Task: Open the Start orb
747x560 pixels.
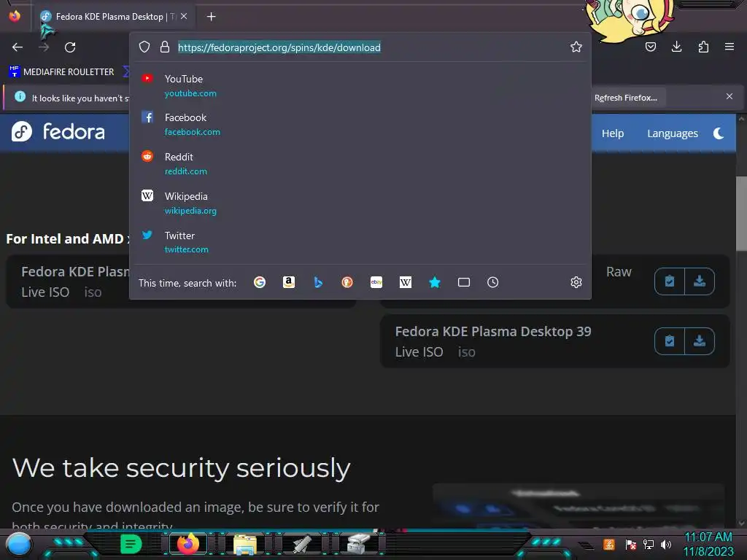Action: 19,544
